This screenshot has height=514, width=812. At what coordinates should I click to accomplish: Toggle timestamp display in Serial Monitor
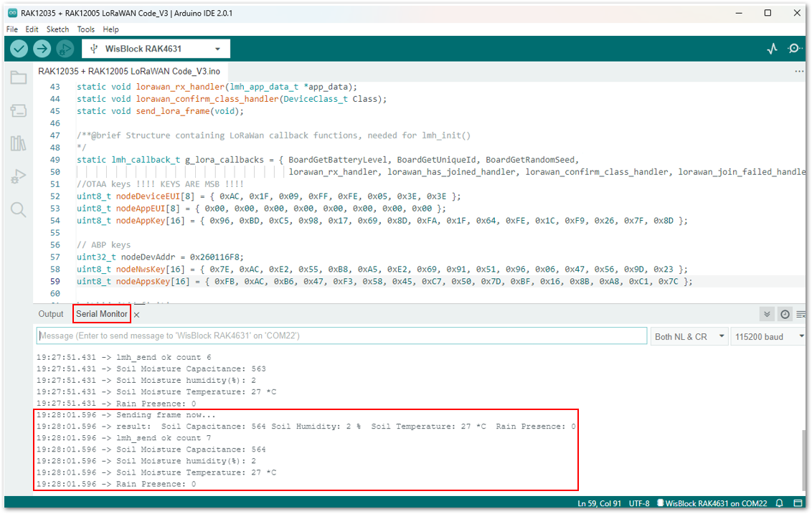pos(785,314)
